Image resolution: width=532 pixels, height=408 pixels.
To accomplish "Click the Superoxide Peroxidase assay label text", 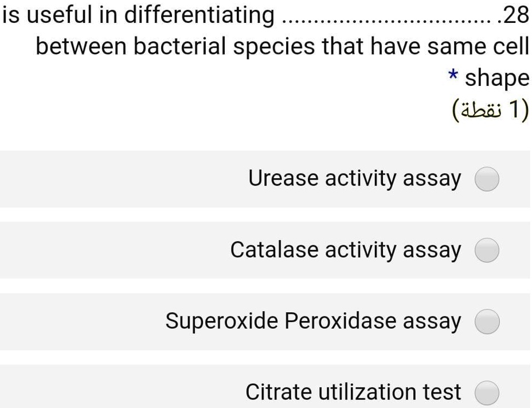I will coord(314,321).
